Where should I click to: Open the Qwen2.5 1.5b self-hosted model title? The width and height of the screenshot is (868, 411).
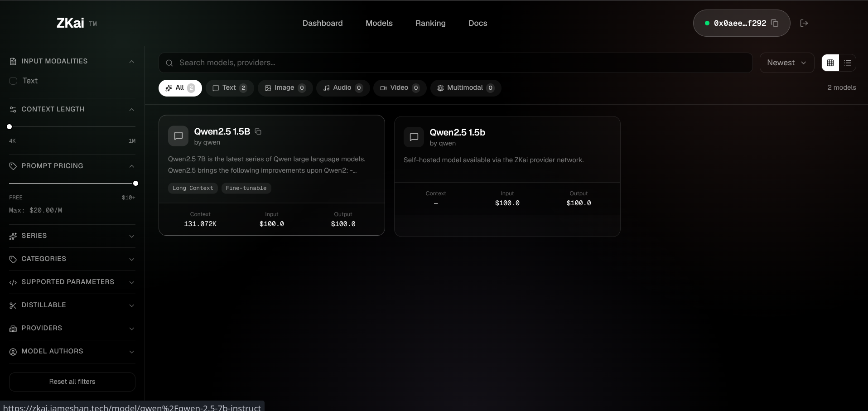[x=458, y=132]
